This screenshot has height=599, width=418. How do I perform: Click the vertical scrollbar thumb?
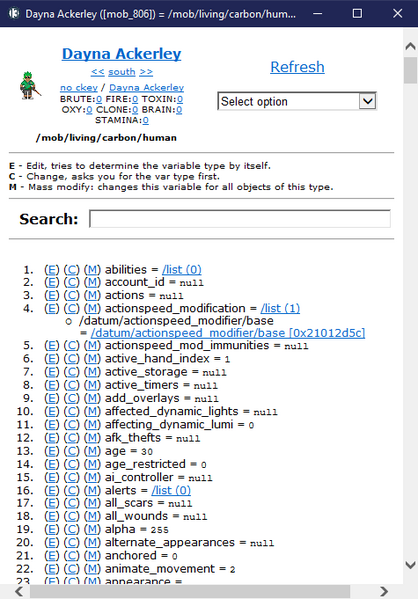(x=410, y=70)
